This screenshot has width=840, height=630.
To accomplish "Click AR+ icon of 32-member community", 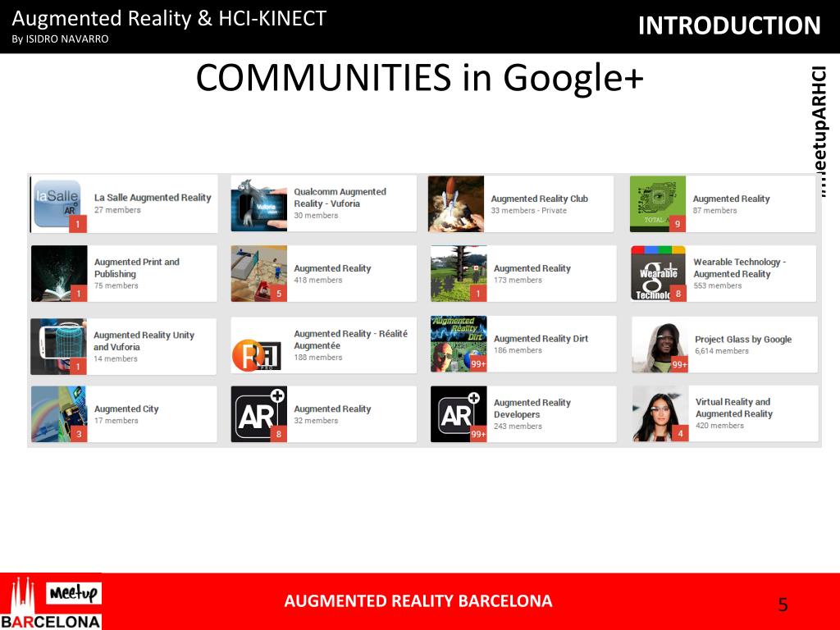I will coord(258,414).
